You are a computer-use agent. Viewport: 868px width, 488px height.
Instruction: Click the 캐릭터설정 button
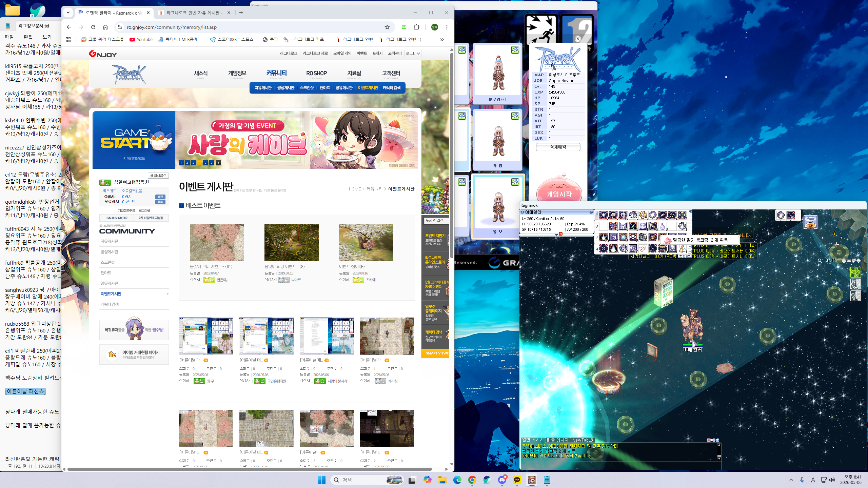[158, 176]
